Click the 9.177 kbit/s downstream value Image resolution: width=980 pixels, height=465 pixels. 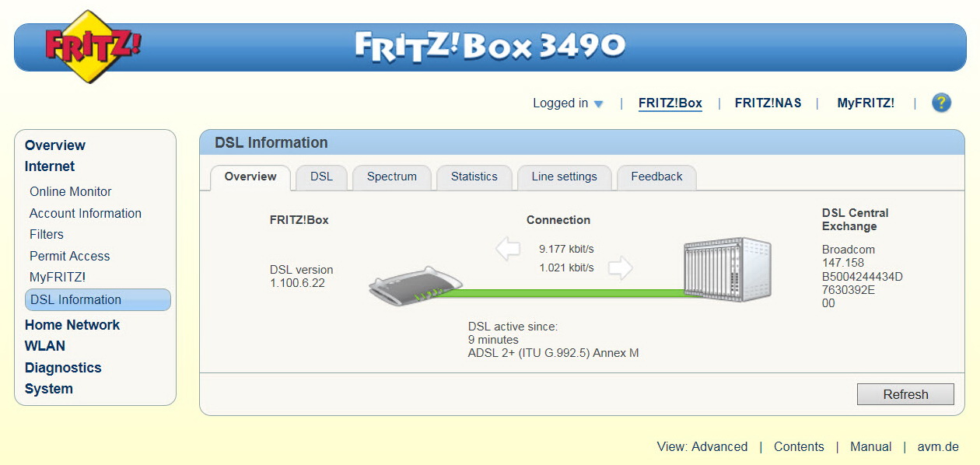[x=566, y=250]
